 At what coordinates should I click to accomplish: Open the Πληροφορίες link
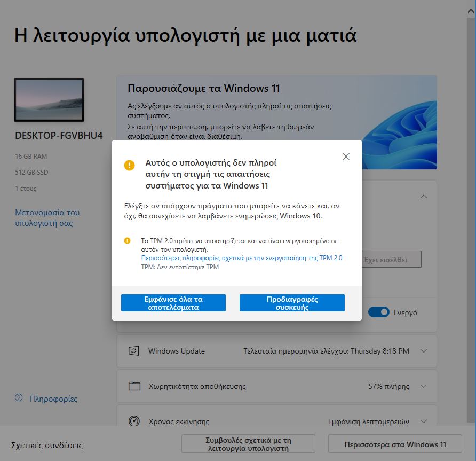[x=53, y=399]
